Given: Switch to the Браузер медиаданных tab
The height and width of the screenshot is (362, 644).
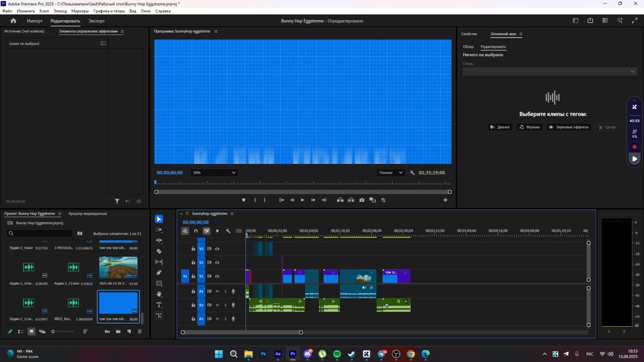Looking at the screenshot, I should pyautogui.click(x=88, y=213).
